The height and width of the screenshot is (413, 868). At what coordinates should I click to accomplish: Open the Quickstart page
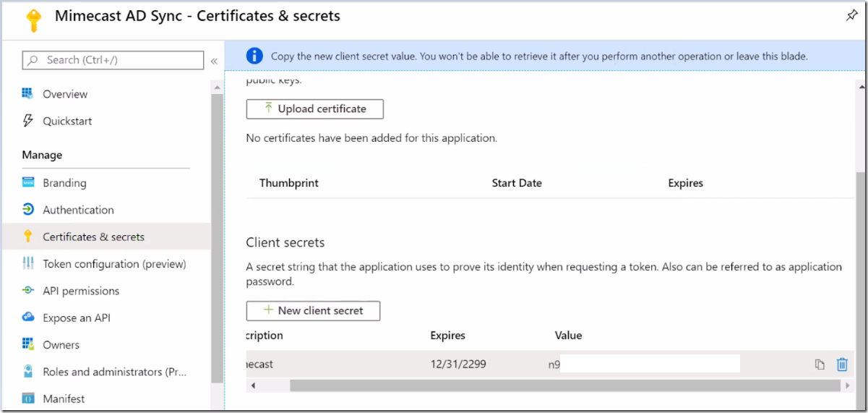(67, 121)
